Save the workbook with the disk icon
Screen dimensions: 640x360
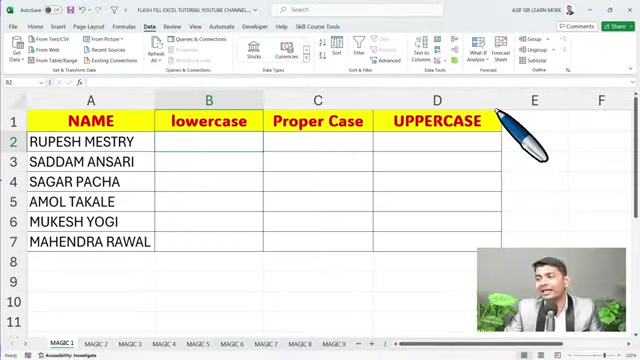point(71,10)
